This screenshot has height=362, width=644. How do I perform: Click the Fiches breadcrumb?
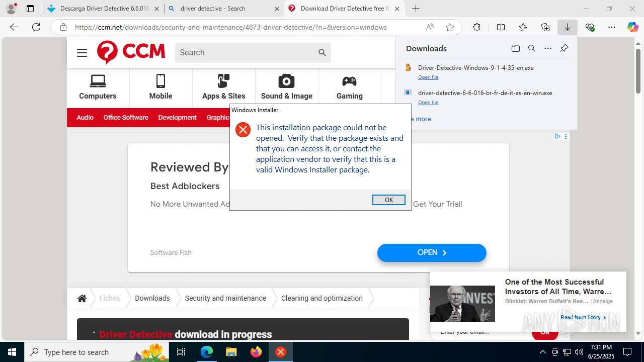[x=109, y=298]
